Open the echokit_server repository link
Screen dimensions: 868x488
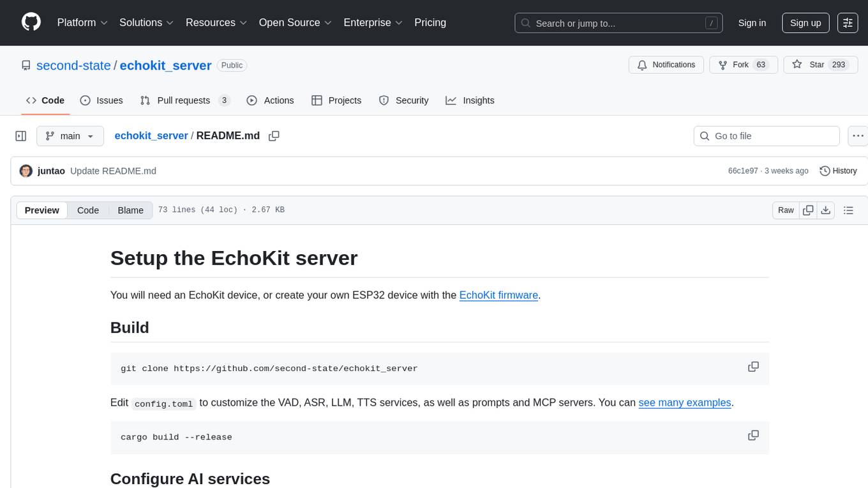tap(165, 65)
